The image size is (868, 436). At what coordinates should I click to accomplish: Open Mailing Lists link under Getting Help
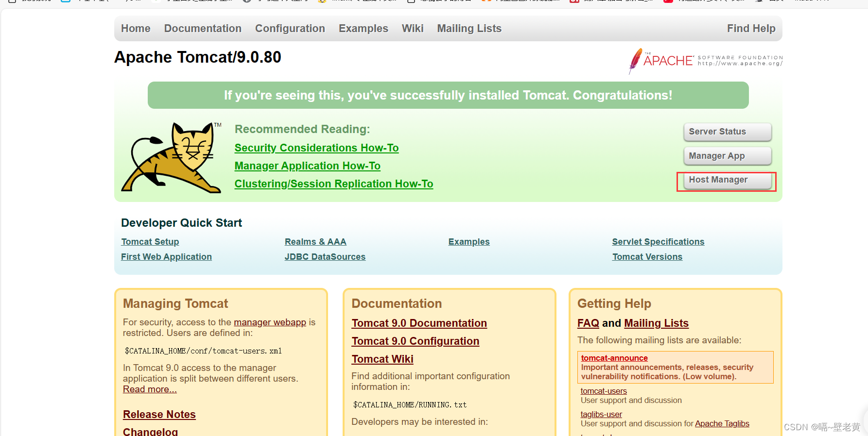coord(657,323)
